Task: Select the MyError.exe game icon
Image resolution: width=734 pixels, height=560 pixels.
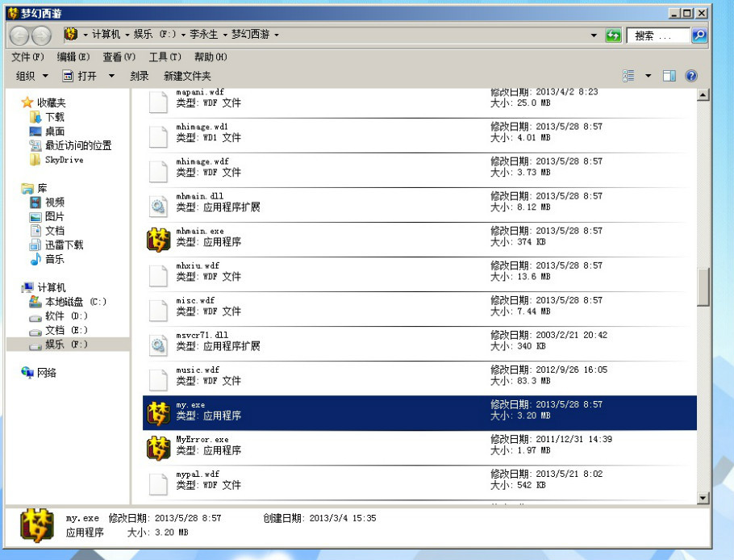Action: pos(158,448)
